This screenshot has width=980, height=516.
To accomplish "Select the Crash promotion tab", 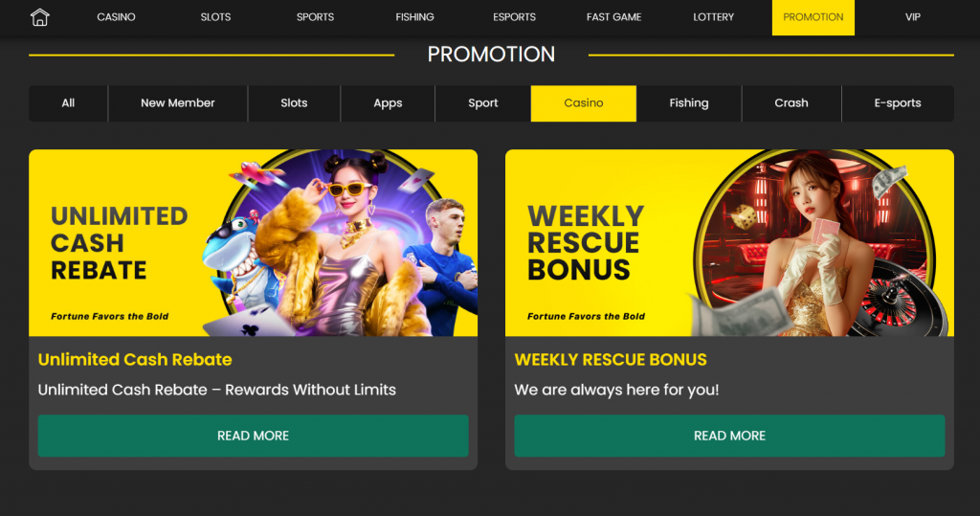I will point(791,103).
